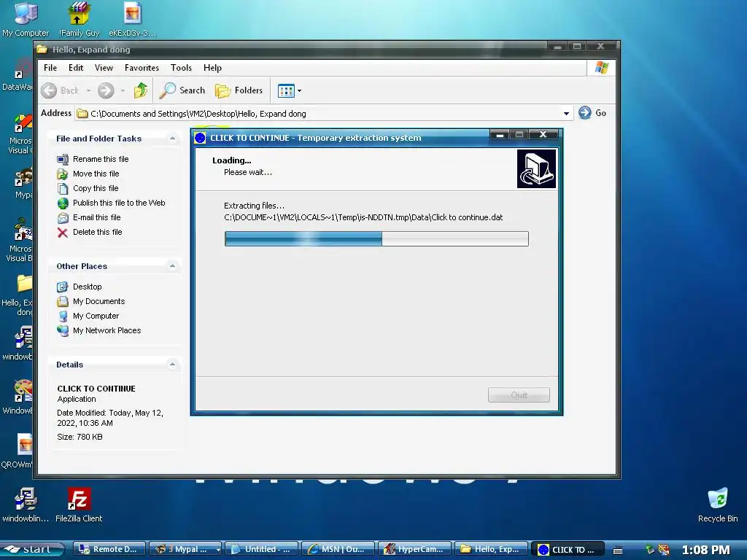Click the Forward arrow in Explorer toolbar
The height and width of the screenshot is (560, 747).
(106, 90)
